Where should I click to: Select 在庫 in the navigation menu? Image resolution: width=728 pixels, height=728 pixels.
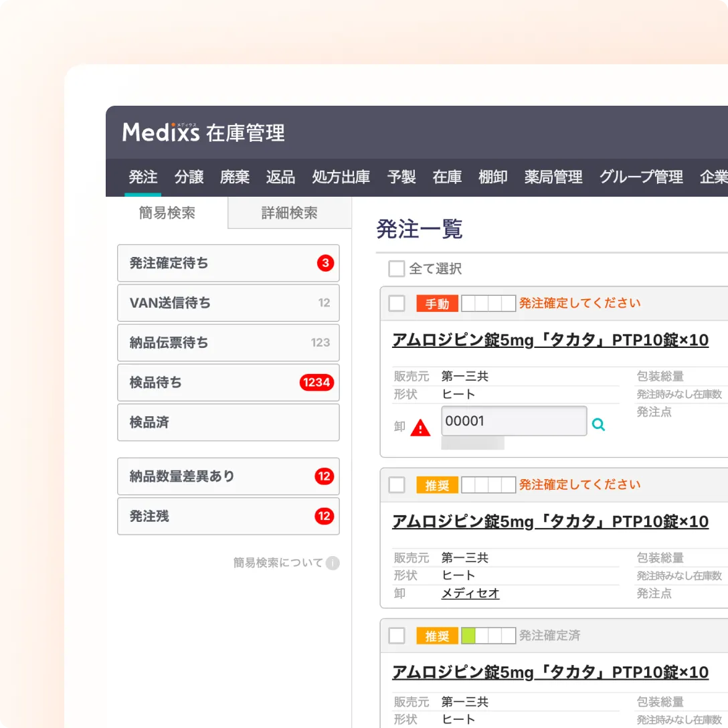click(x=446, y=177)
